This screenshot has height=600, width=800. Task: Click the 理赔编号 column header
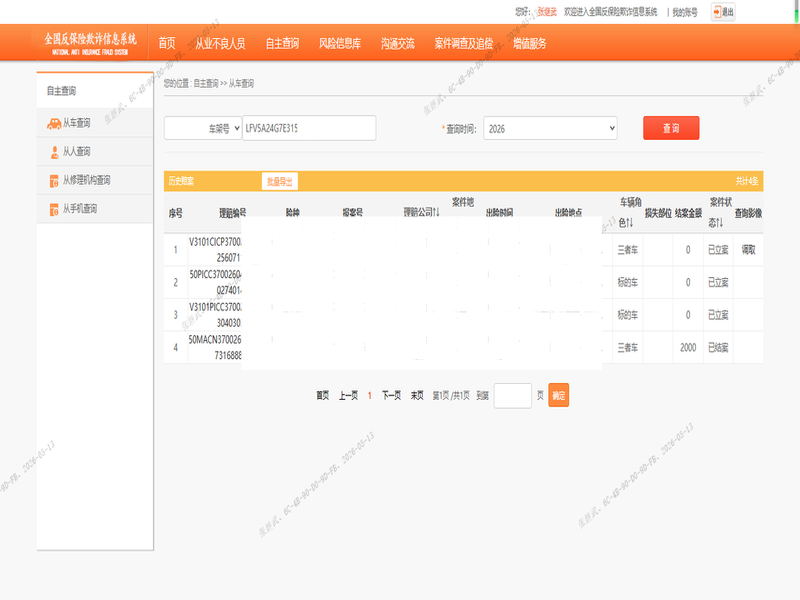pyautogui.click(x=233, y=213)
